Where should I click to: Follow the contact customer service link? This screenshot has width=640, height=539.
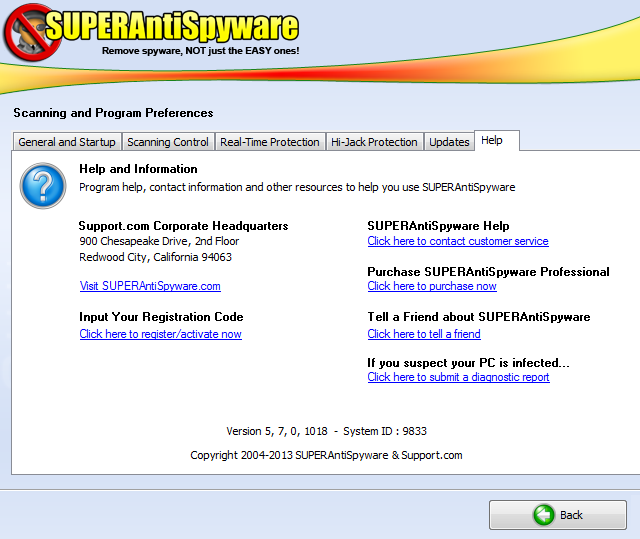click(x=458, y=241)
